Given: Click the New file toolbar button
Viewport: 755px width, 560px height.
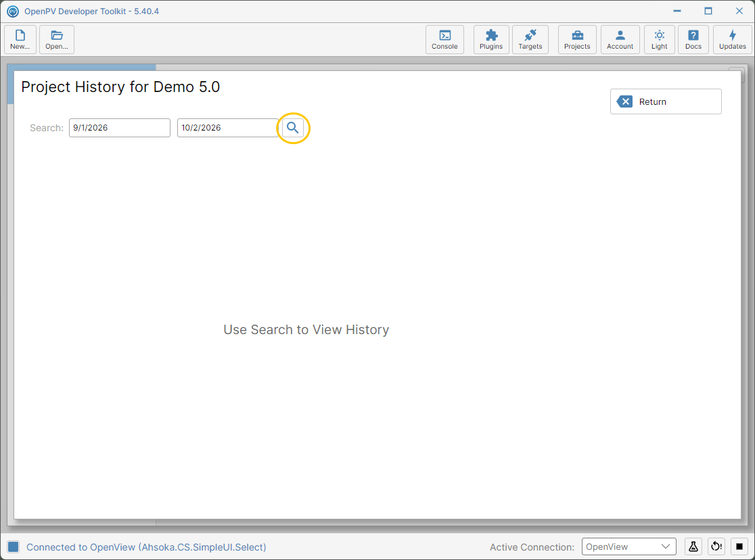Looking at the screenshot, I should pos(20,39).
